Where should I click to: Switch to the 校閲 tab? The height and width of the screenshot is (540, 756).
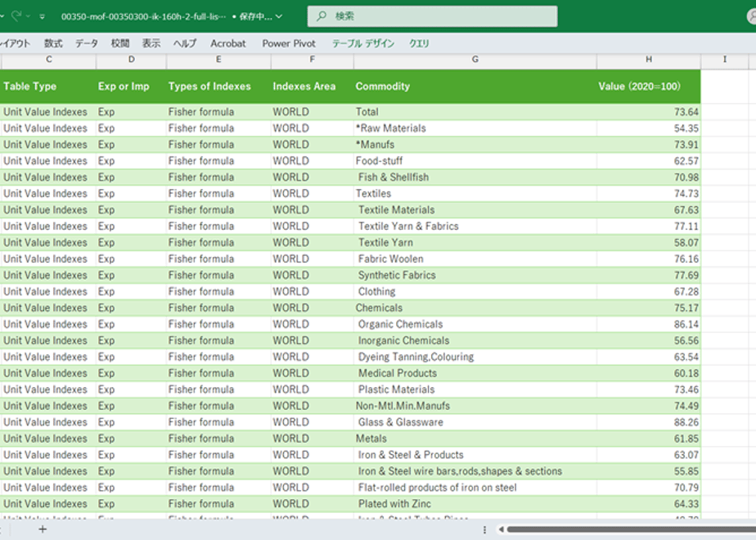click(x=120, y=43)
